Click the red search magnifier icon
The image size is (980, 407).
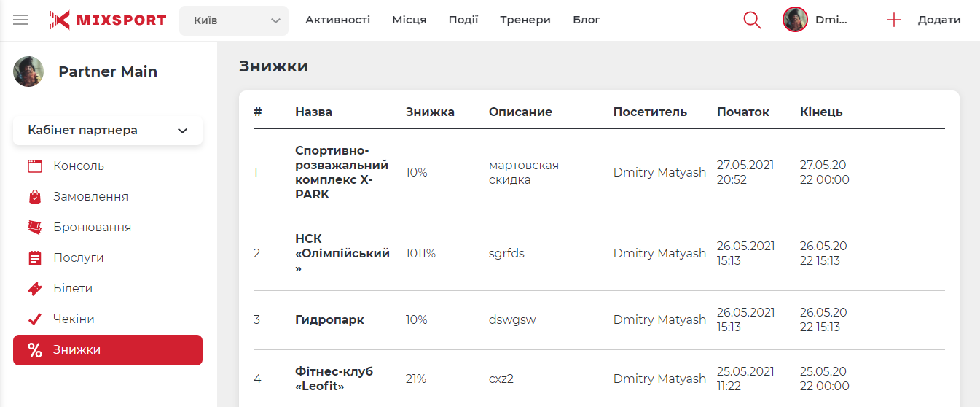(x=752, y=20)
